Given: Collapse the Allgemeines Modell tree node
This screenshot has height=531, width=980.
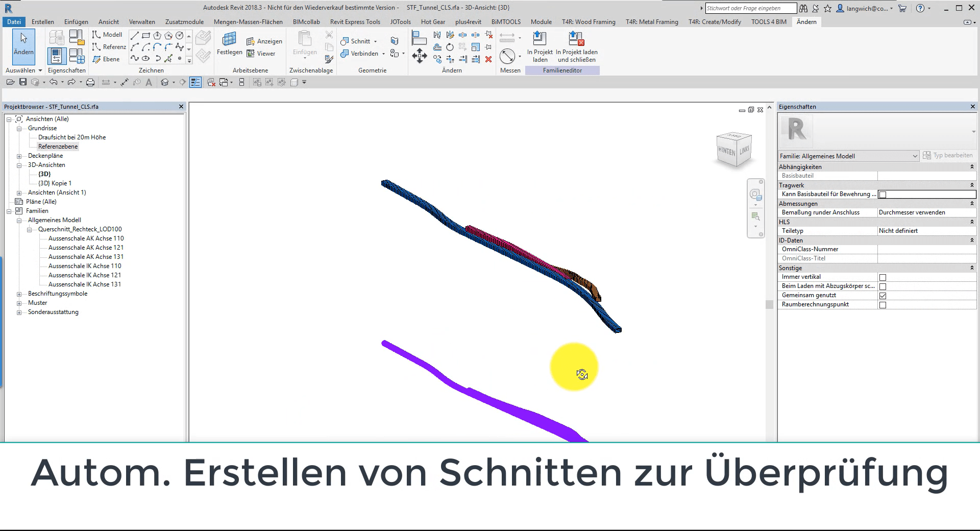Looking at the screenshot, I should (x=19, y=220).
